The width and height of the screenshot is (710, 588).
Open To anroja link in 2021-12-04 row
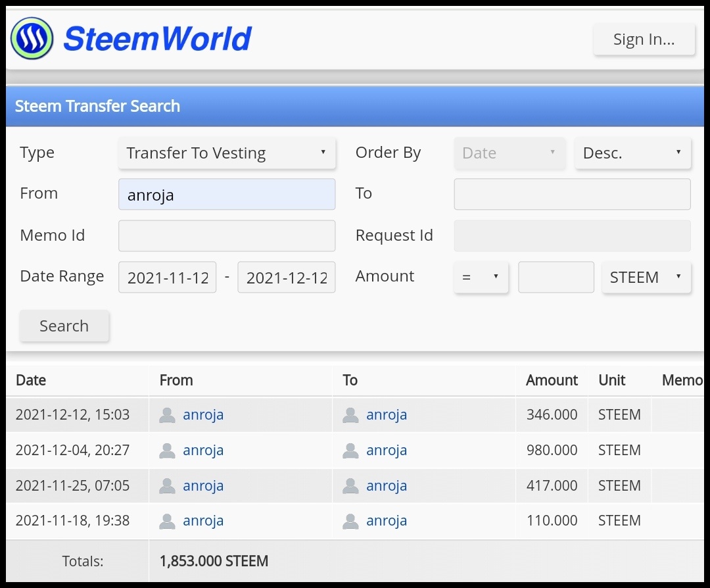[387, 451]
